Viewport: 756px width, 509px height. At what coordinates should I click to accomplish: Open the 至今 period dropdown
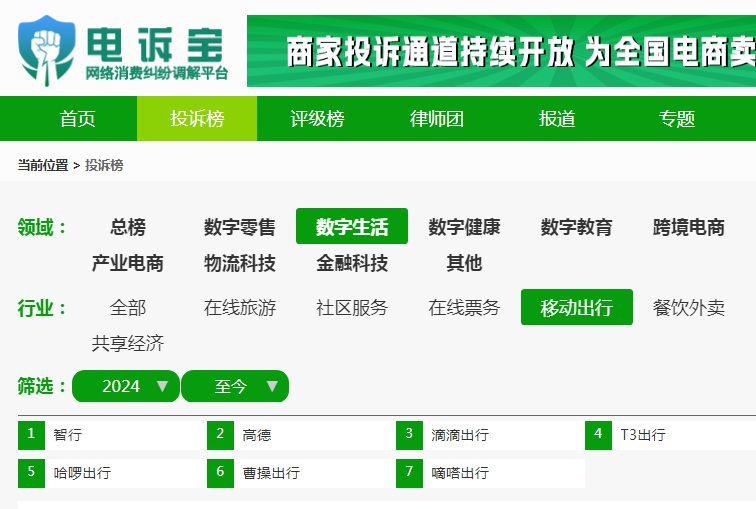[235, 386]
